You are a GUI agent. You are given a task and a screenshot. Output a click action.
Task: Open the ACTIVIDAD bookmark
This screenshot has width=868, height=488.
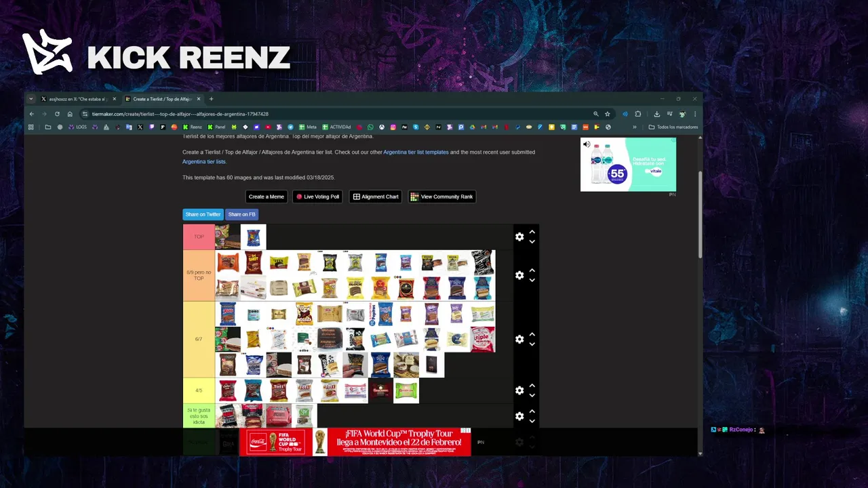(336, 127)
